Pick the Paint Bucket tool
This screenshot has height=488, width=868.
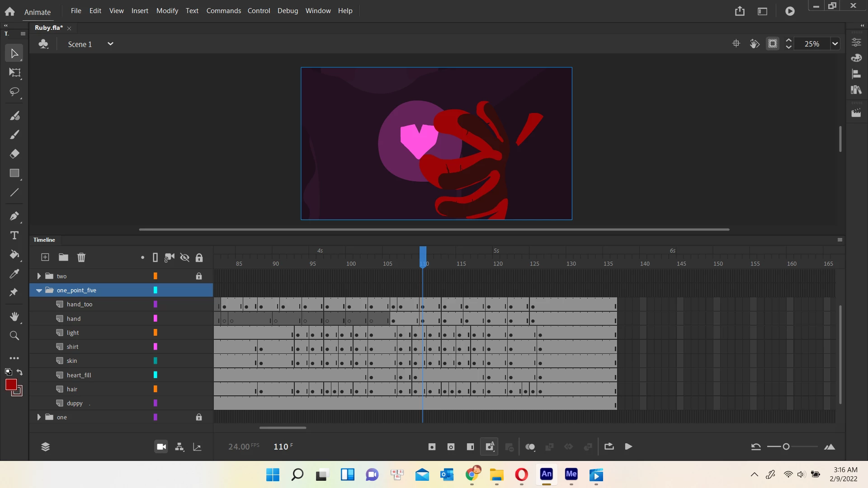[x=14, y=255]
